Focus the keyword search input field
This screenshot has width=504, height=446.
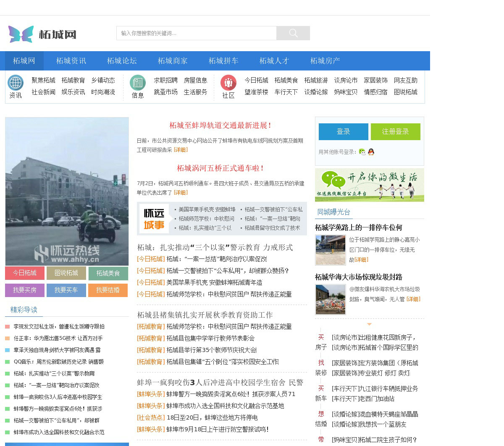tap(196, 33)
